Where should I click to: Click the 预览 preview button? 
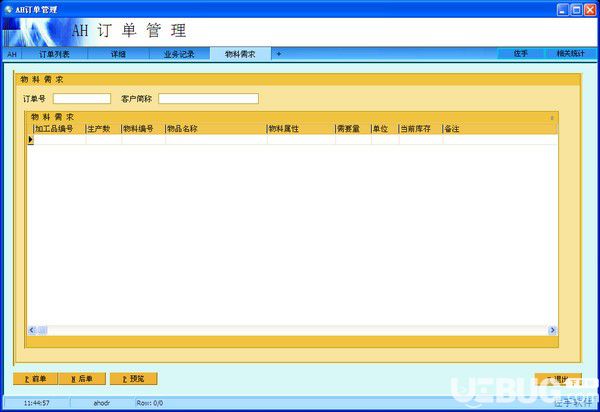pos(134,379)
